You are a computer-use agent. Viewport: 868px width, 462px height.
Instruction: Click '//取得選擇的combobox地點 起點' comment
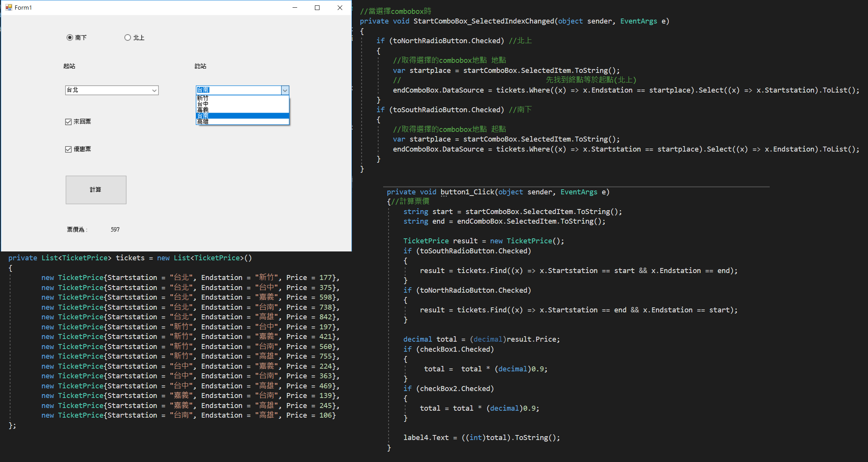point(449,129)
